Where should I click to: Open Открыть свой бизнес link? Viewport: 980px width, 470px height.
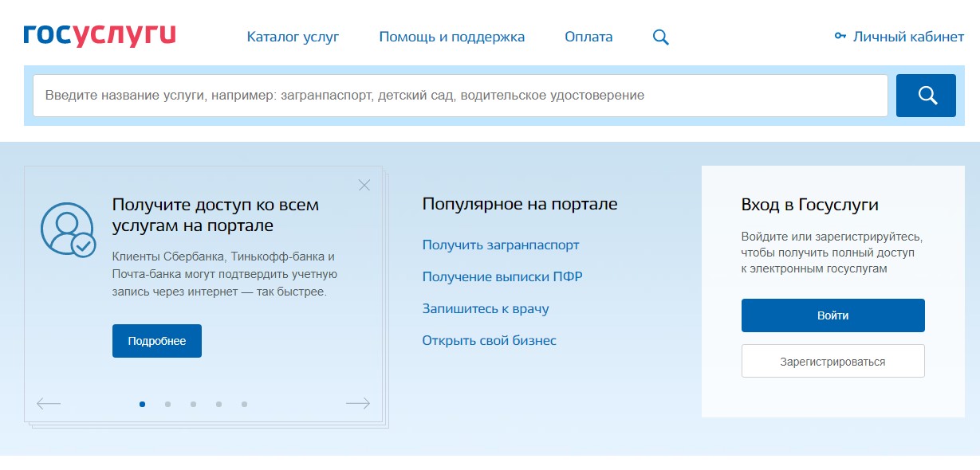tap(490, 341)
